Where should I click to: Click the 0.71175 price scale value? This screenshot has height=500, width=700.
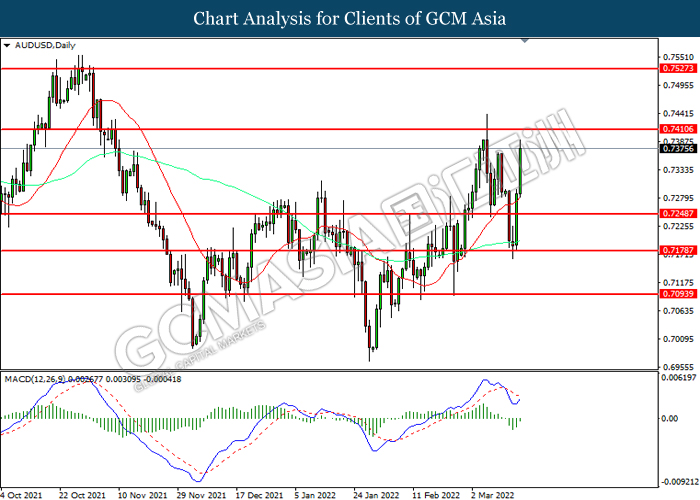[679, 283]
